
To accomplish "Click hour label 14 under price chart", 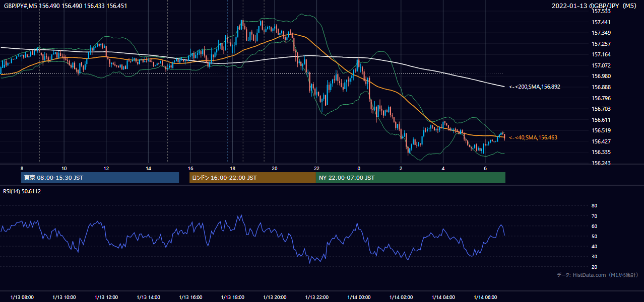I will tap(148, 168).
